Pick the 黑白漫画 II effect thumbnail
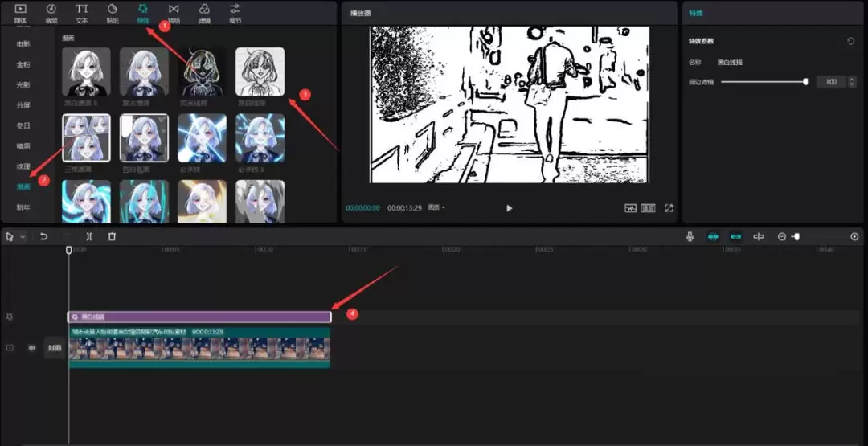Image resolution: width=868 pixels, height=446 pixels. [86, 72]
